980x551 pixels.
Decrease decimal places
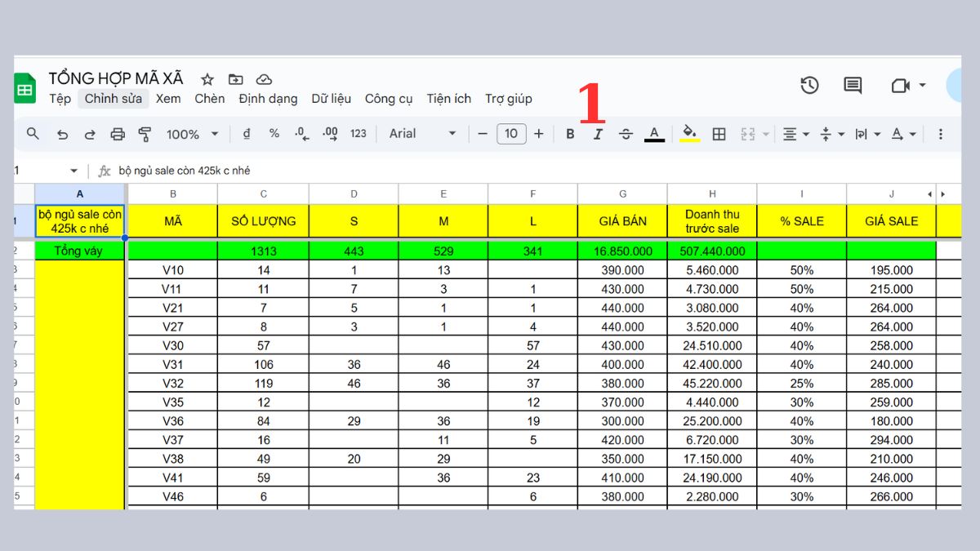[x=301, y=134]
